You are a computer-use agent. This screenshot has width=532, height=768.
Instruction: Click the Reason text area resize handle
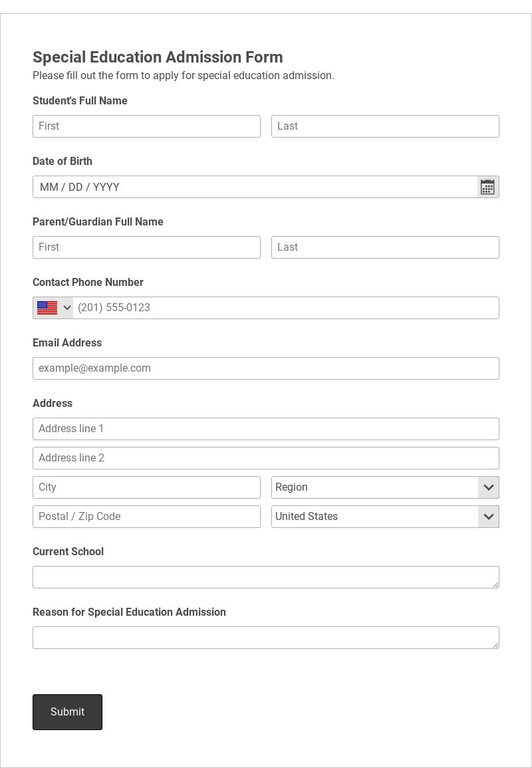tap(495, 645)
